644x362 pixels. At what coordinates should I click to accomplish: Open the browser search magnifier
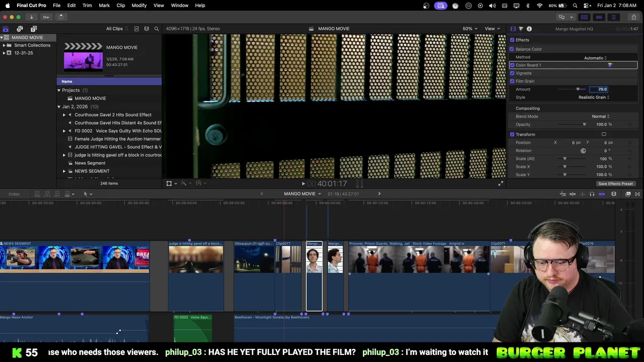coord(156,29)
